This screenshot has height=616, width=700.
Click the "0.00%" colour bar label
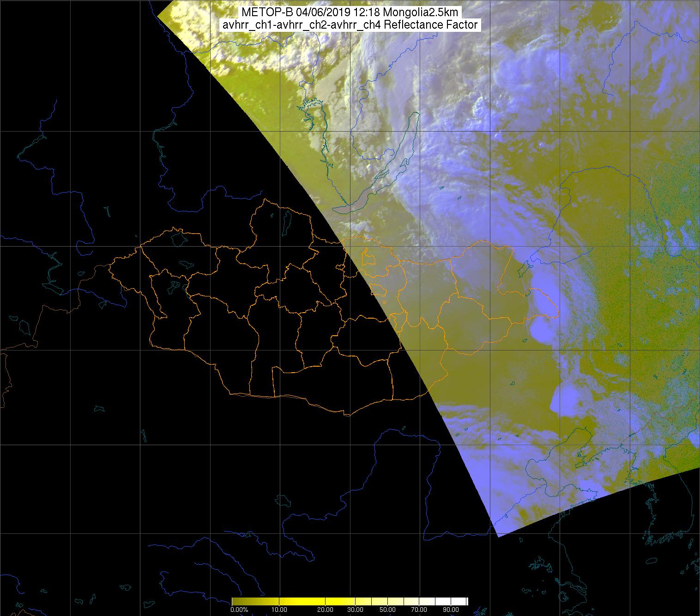tap(239, 610)
